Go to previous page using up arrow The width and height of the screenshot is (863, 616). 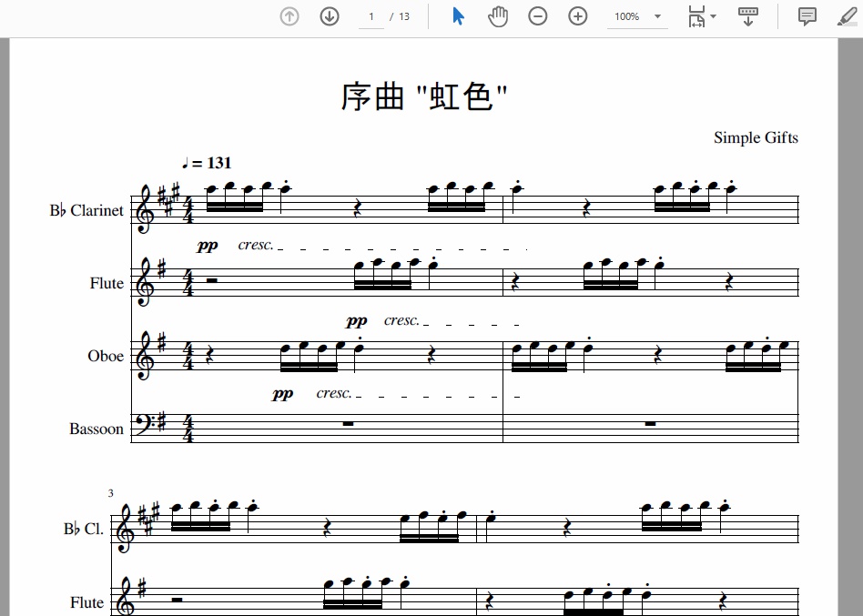coord(289,16)
